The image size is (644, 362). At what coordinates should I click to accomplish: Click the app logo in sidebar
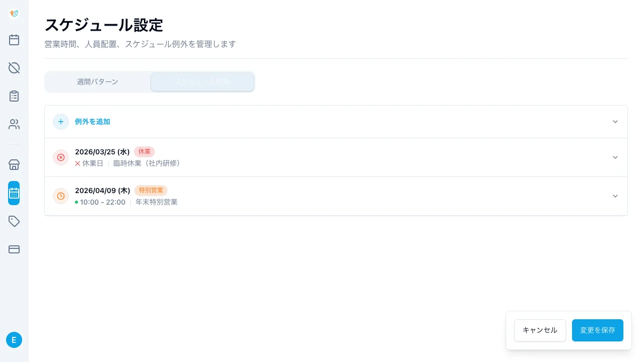coord(14,14)
